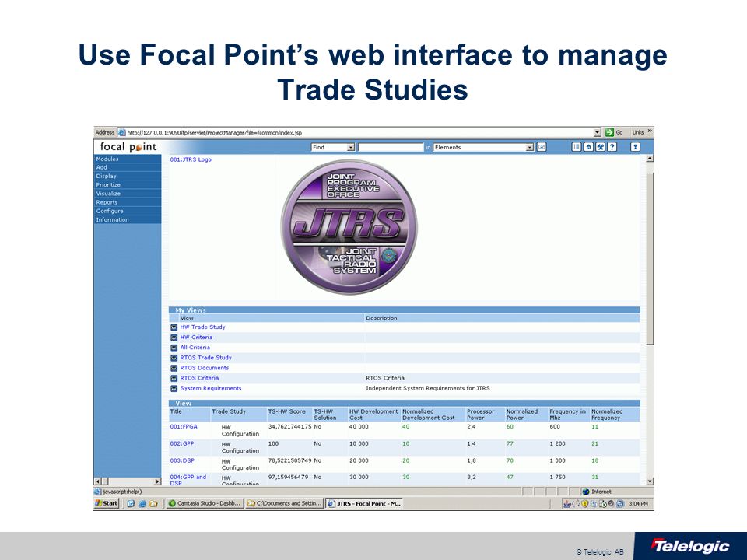Open the Display menu
The height and width of the screenshot is (560, 747).
pos(128,177)
